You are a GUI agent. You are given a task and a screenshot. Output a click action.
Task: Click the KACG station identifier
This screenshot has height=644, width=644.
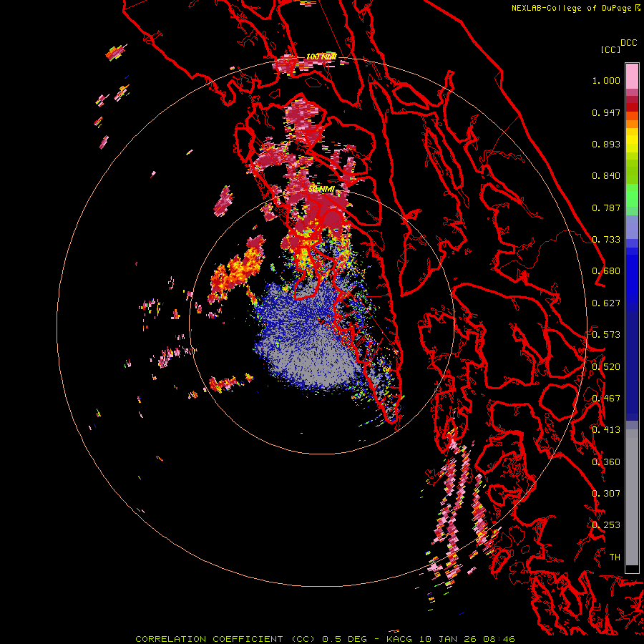(399, 639)
